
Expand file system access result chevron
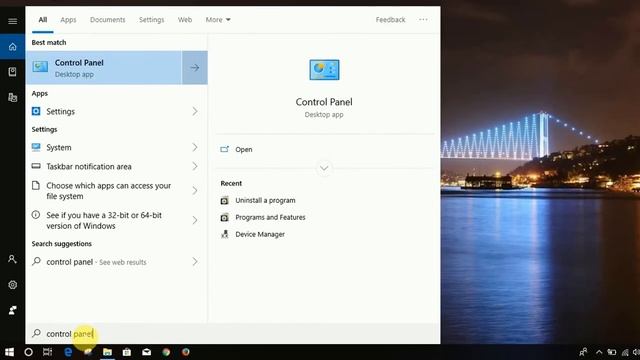pos(195,191)
